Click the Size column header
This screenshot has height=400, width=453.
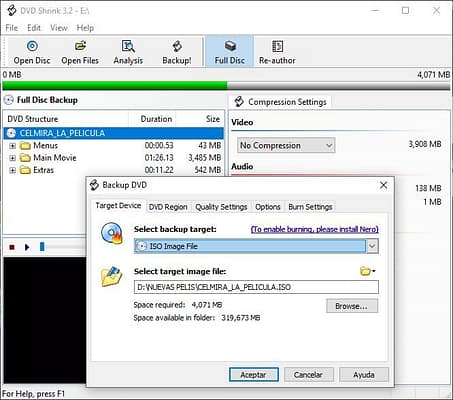coord(200,119)
